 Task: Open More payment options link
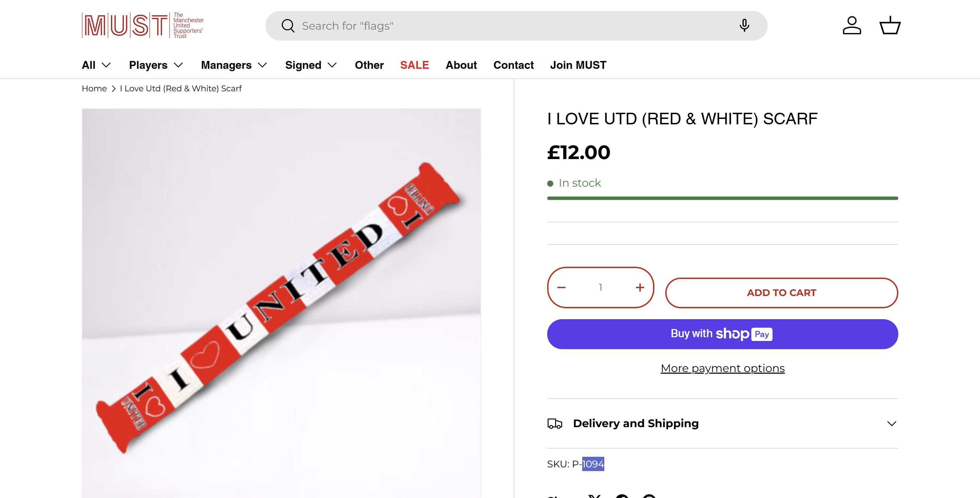722,368
